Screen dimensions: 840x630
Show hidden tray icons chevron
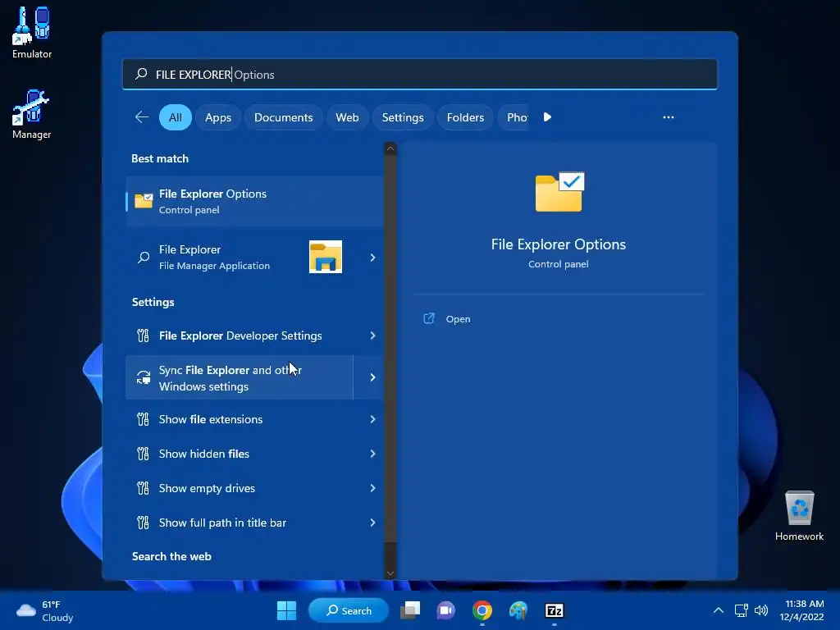tap(719, 610)
